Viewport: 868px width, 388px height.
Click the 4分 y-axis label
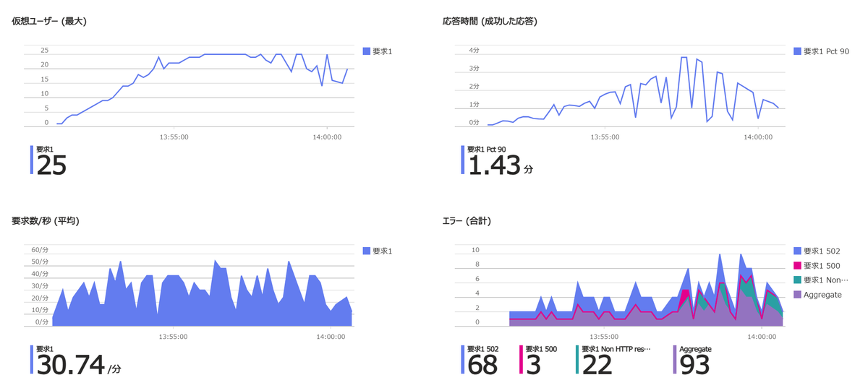point(475,50)
